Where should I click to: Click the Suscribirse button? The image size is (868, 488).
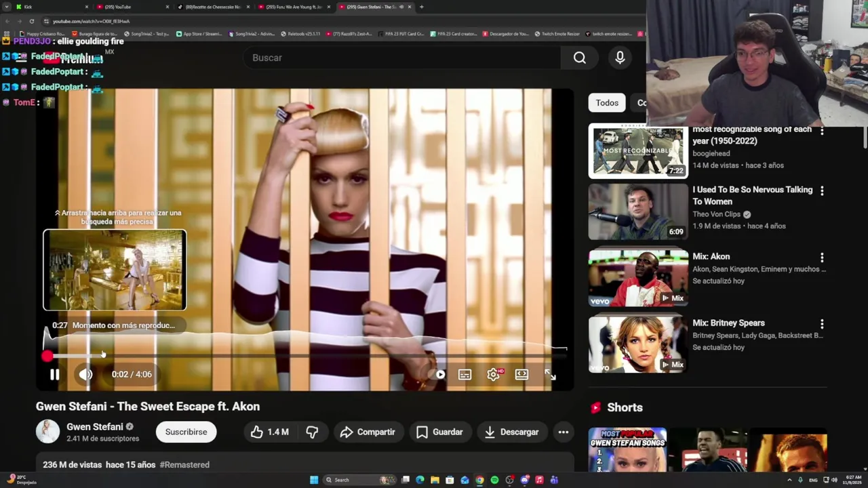[x=186, y=432]
